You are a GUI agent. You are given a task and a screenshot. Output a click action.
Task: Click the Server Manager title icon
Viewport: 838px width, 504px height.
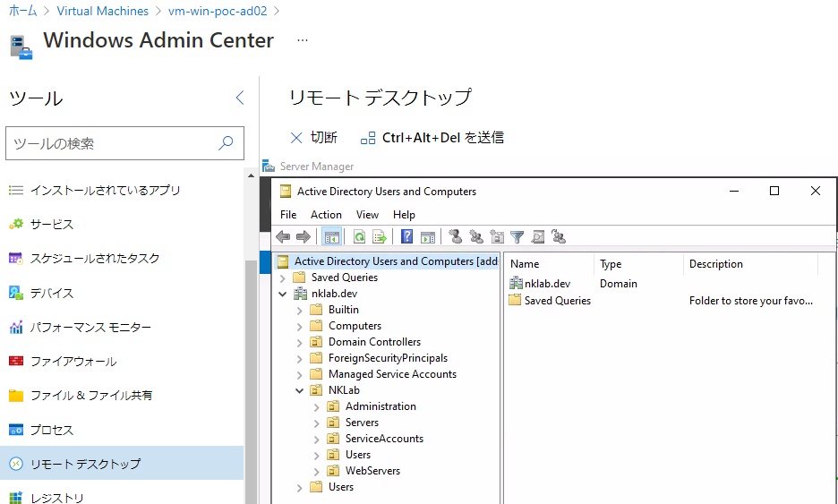[x=269, y=167]
